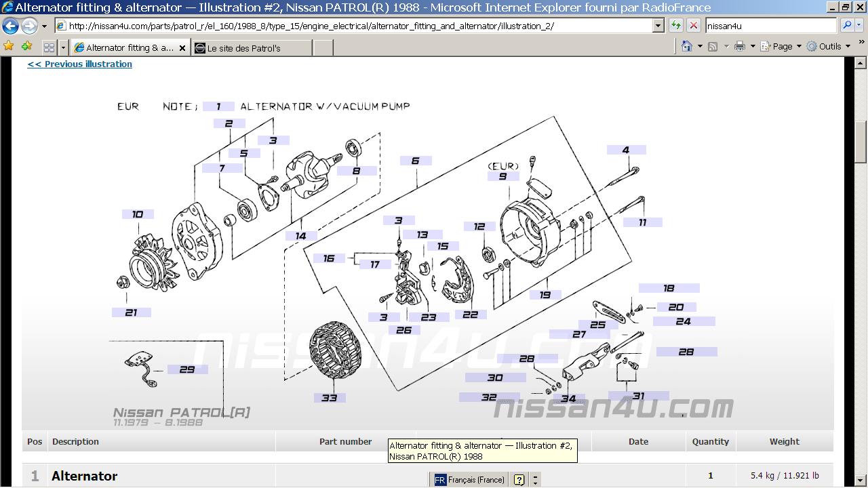Open the Quick Tabs view

49,47
